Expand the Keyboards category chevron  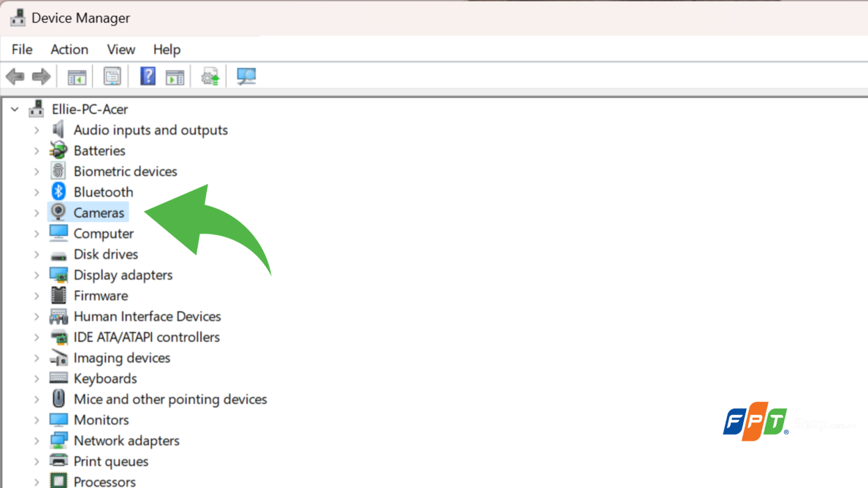[36, 378]
